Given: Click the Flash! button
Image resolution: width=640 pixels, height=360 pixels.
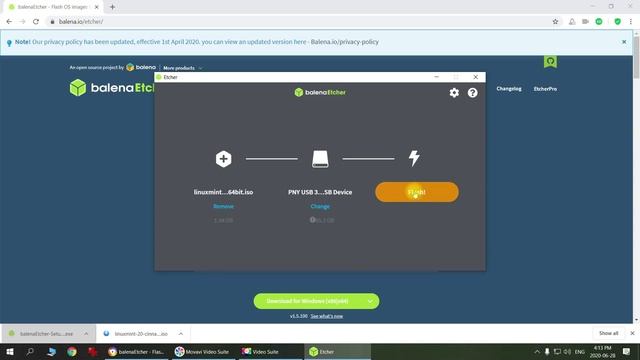Looking at the screenshot, I should pos(417,192).
